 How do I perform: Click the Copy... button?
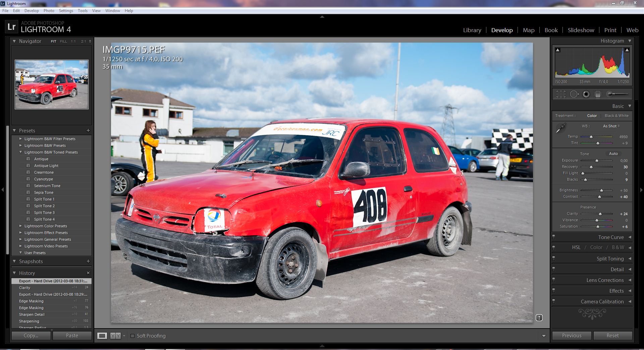[31, 336]
